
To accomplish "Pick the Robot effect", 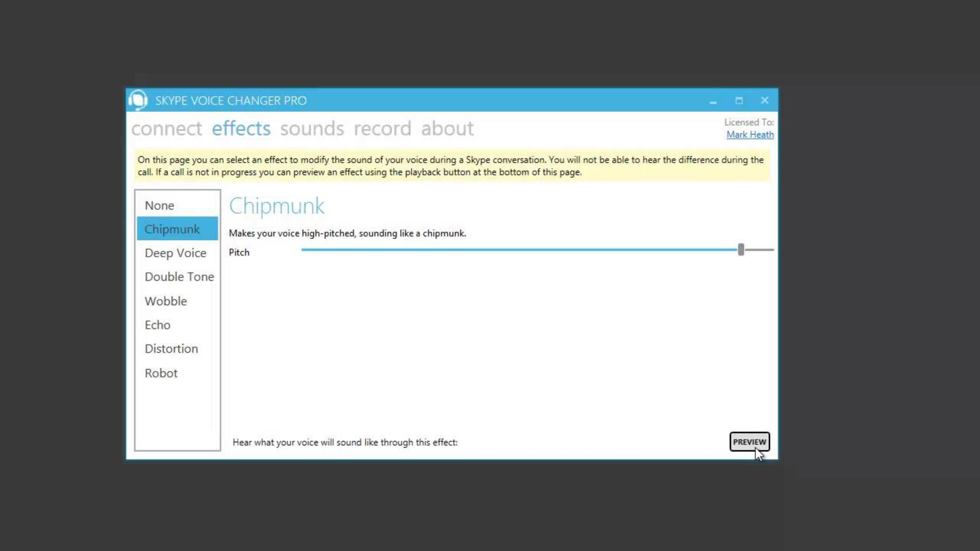I will (177, 373).
